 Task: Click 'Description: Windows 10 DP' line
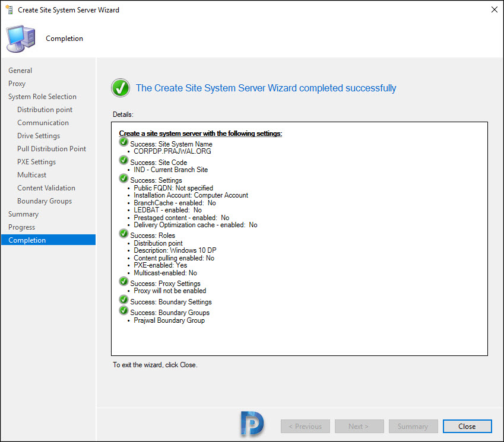[x=175, y=250]
